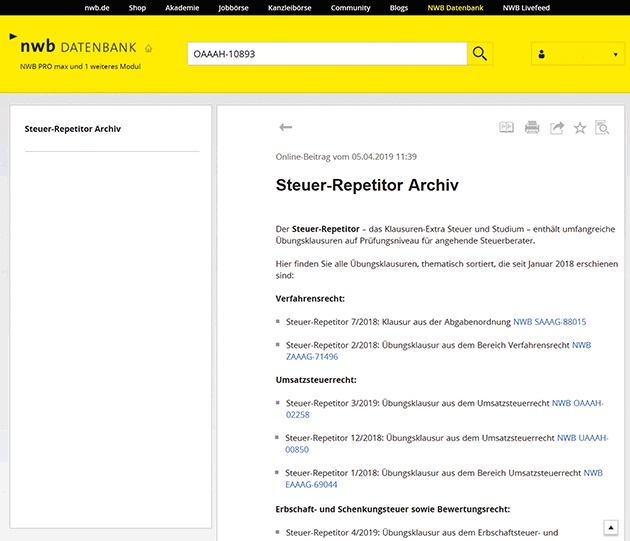Click the scroll-to-top arrow button

coord(611,527)
